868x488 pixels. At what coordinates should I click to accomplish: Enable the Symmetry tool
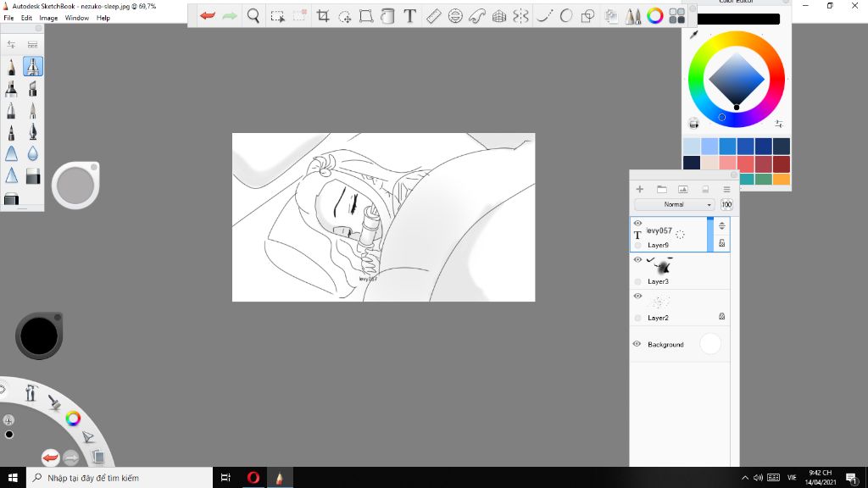[x=520, y=15]
